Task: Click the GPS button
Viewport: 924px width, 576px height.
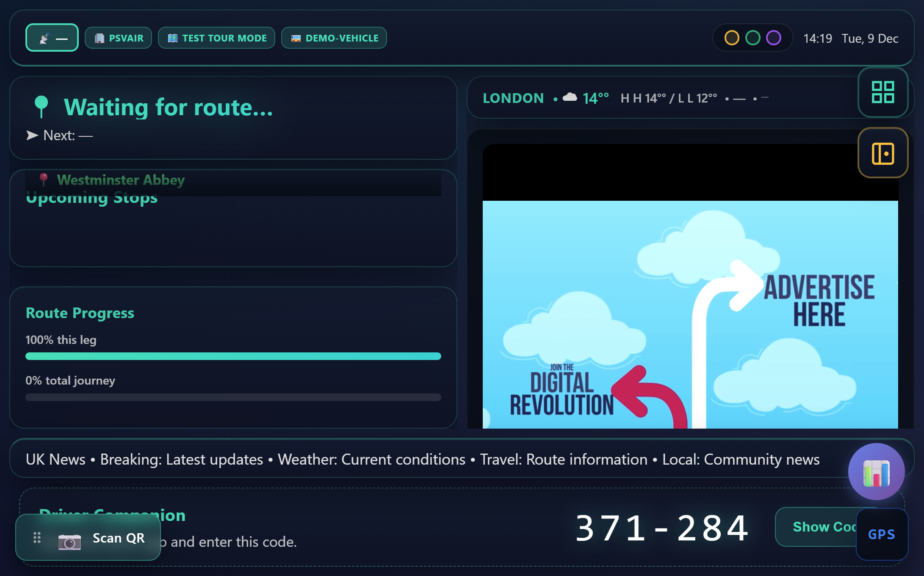Action: [x=882, y=534]
